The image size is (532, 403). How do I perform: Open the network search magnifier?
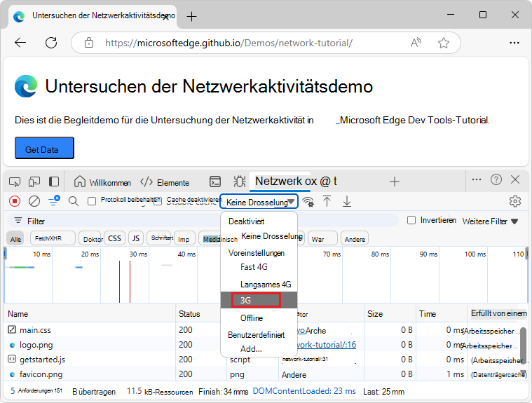[74, 201]
